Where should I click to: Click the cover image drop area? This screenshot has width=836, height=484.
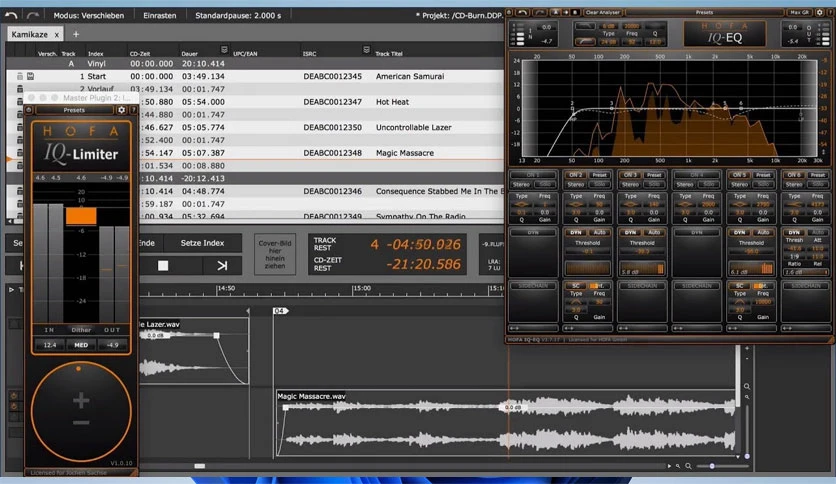pos(275,254)
